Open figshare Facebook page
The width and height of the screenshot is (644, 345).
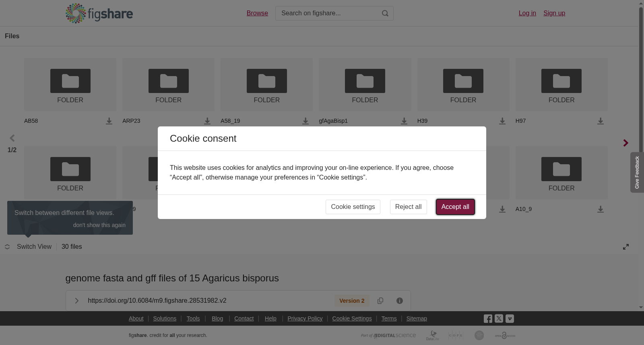pyautogui.click(x=488, y=319)
